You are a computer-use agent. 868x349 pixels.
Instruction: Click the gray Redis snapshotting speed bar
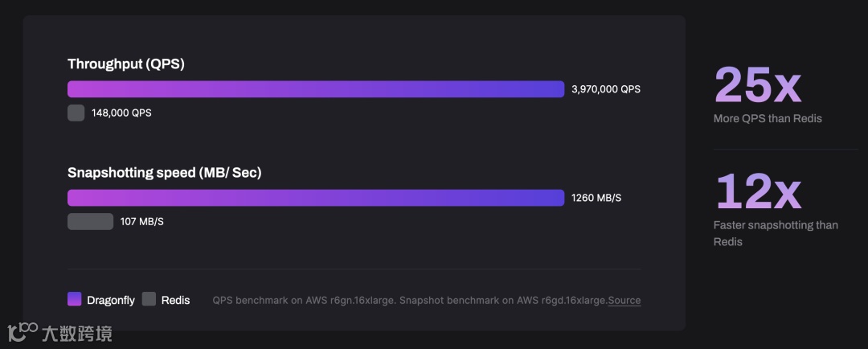(x=90, y=222)
